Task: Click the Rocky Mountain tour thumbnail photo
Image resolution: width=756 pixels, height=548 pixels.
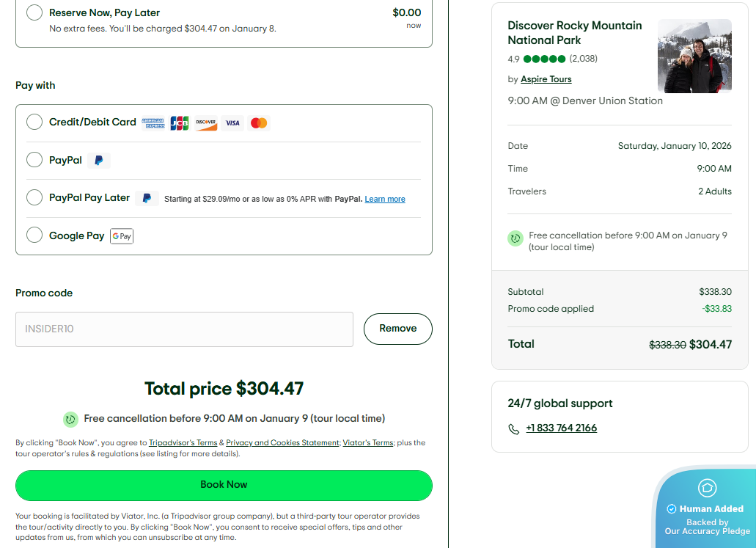Action: click(x=694, y=56)
